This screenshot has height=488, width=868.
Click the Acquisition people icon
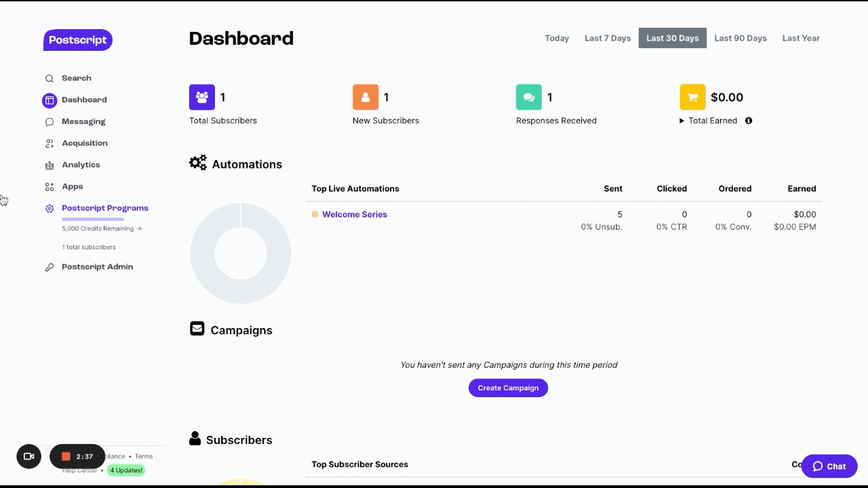(x=50, y=144)
